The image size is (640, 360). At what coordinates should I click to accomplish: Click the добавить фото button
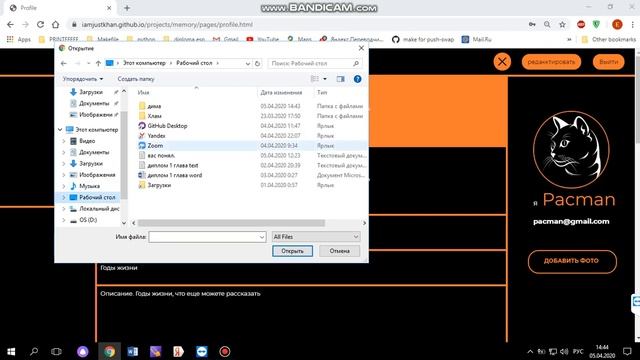coord(572,261)
